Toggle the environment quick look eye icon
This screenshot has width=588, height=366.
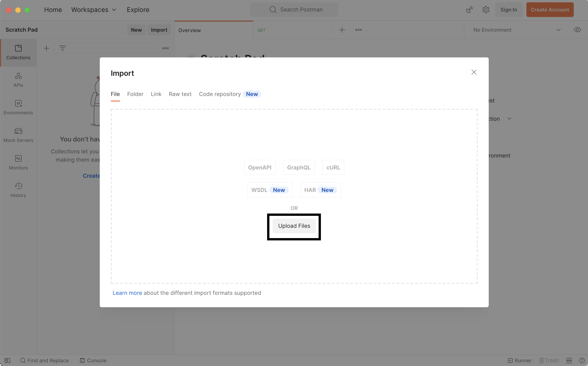tap(577, 30)
